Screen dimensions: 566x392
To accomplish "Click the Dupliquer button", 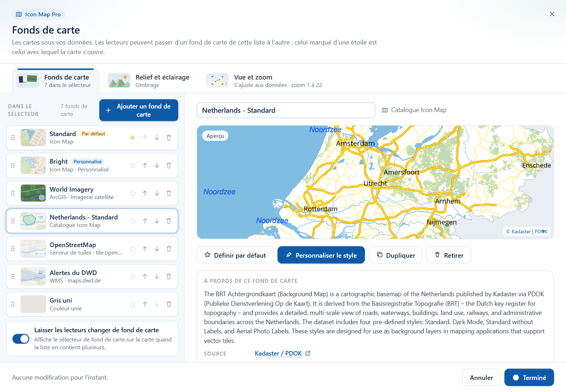I will (396, 255).
